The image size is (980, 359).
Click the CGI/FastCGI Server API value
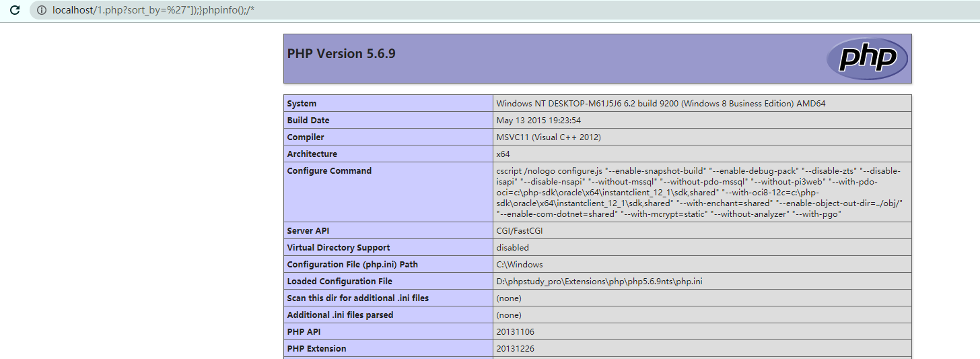522,231
